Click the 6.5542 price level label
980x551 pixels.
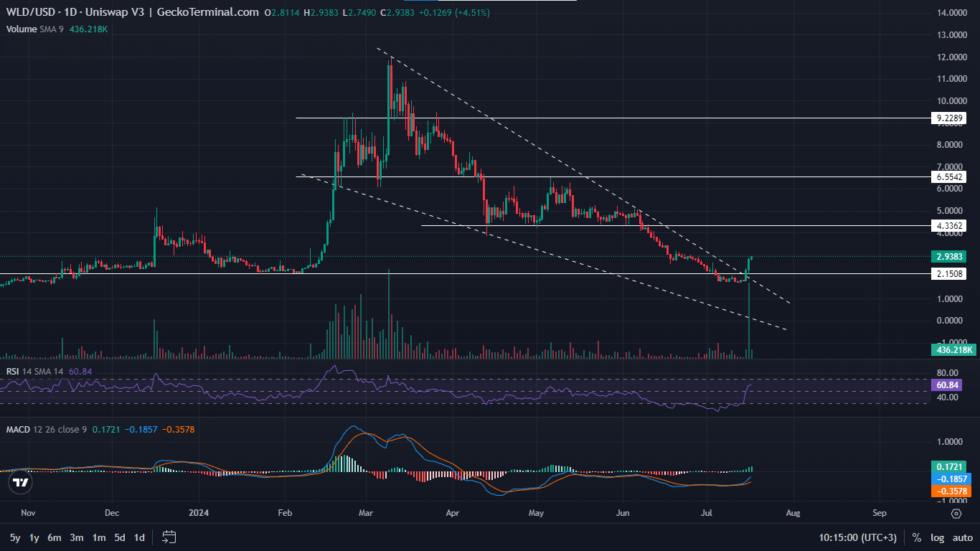click(950, 176)
